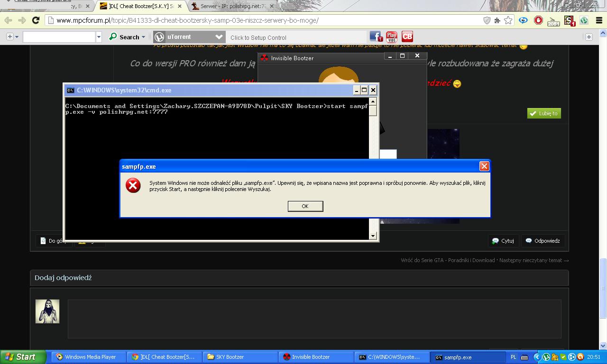Go back in Chrome
The image size is (607, 364).
(8, 20)
